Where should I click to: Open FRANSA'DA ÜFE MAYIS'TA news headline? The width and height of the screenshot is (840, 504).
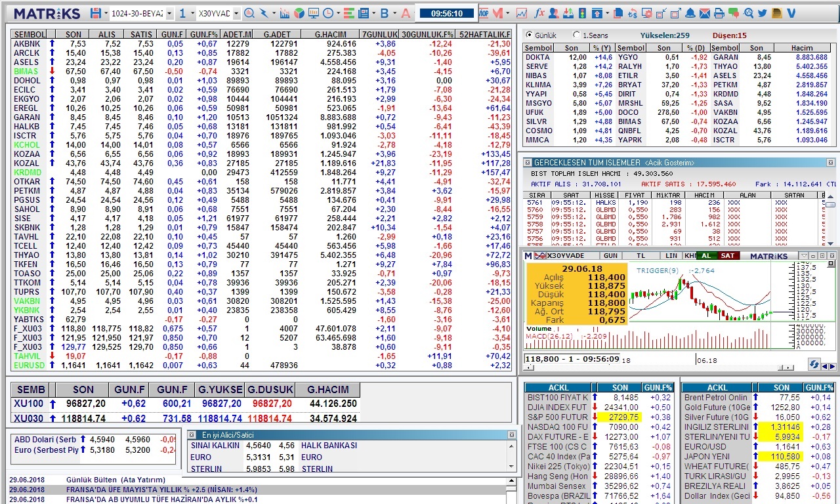pyautogui.click(x=161, y=490)
